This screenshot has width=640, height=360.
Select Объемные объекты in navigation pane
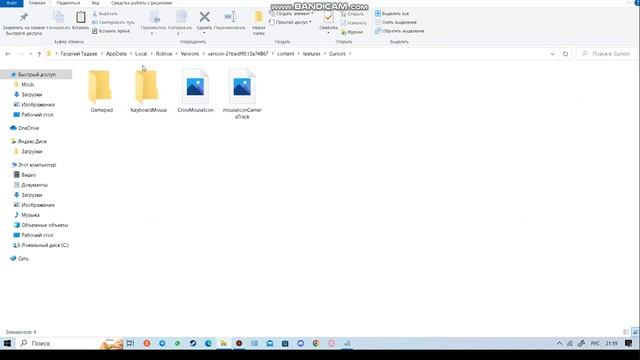(44, 225)
